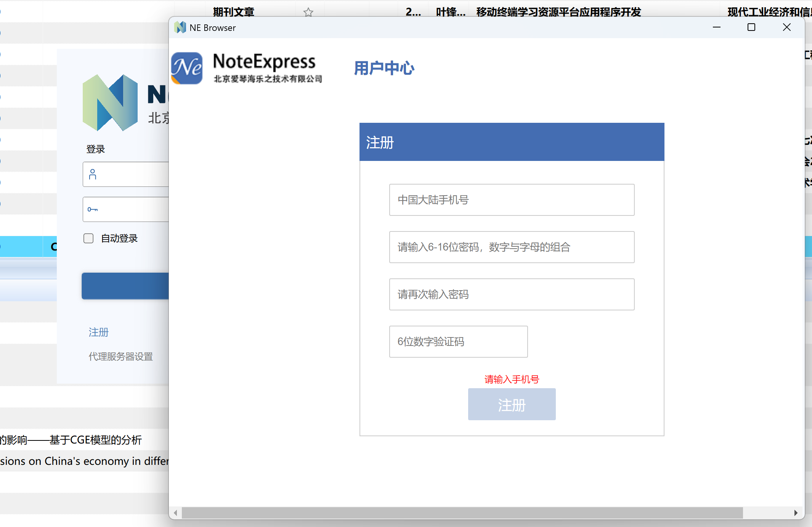Click the key icon in the password field
This screenshot has width=812, height=527.
(93, 209)
